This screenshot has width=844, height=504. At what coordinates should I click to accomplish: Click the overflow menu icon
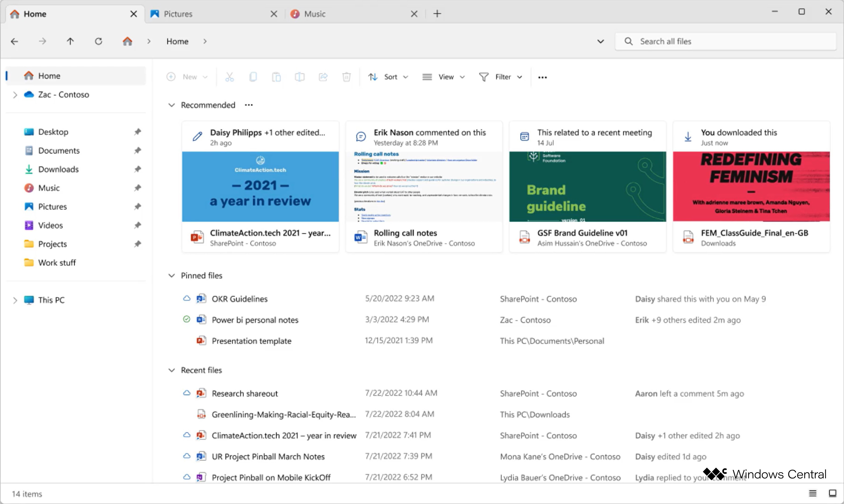click(x=543, y=77)
